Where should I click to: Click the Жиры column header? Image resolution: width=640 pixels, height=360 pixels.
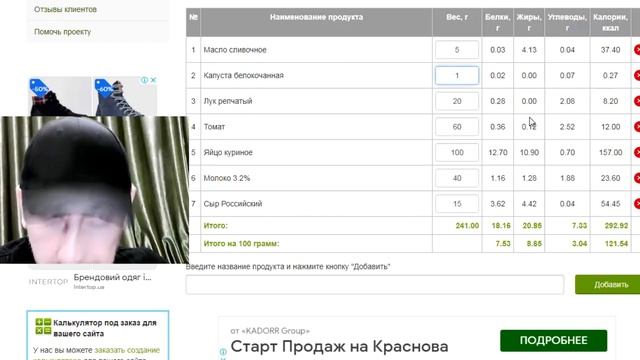point(529,22)
